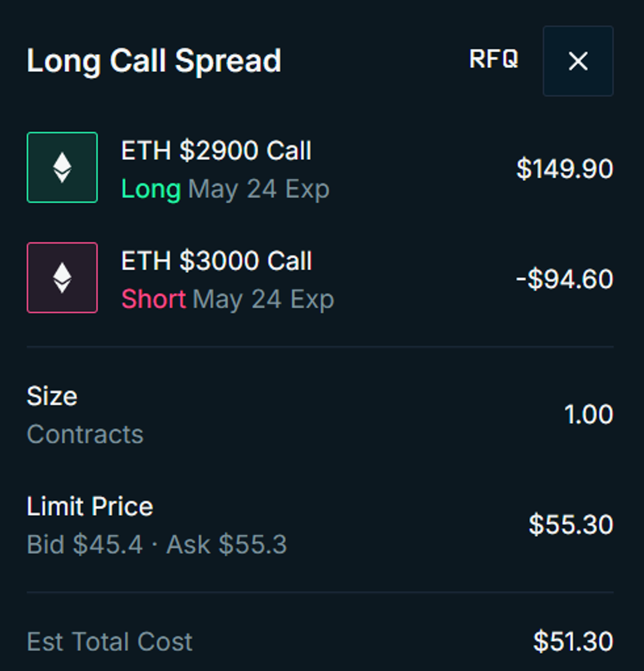Viewport: 644px width, 671px height.
Task: Click the -$94.60 short leg price
Action: [x=565, y=279]
